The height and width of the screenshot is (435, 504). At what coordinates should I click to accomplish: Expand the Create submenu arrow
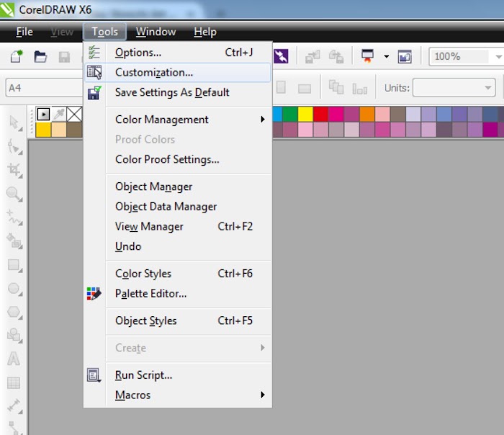[x=262, y=348]
